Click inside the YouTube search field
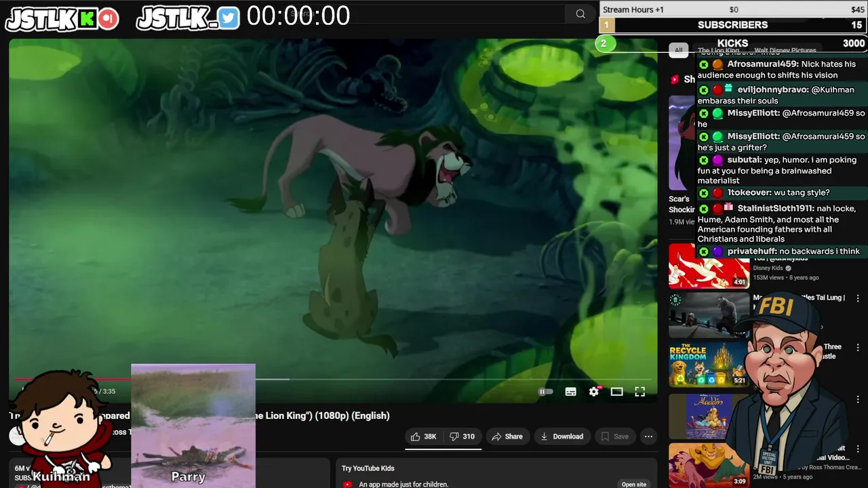The width and height of the screenshot is (868, 488). (424, 14)
